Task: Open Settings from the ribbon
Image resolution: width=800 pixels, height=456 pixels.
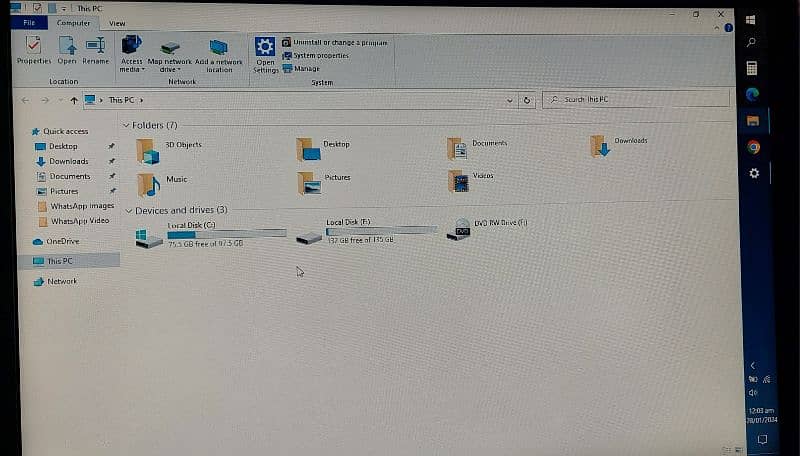Action: point(265,55)
